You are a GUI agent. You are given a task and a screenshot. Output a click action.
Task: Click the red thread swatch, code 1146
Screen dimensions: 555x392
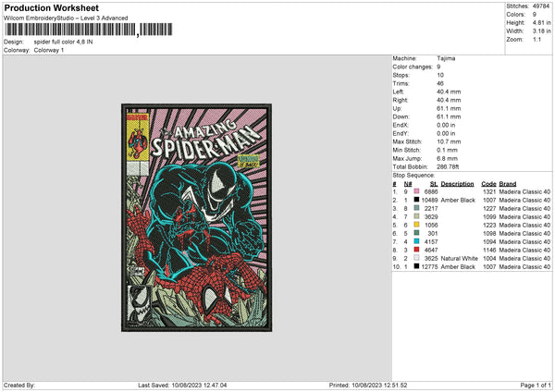click(416, 250)
